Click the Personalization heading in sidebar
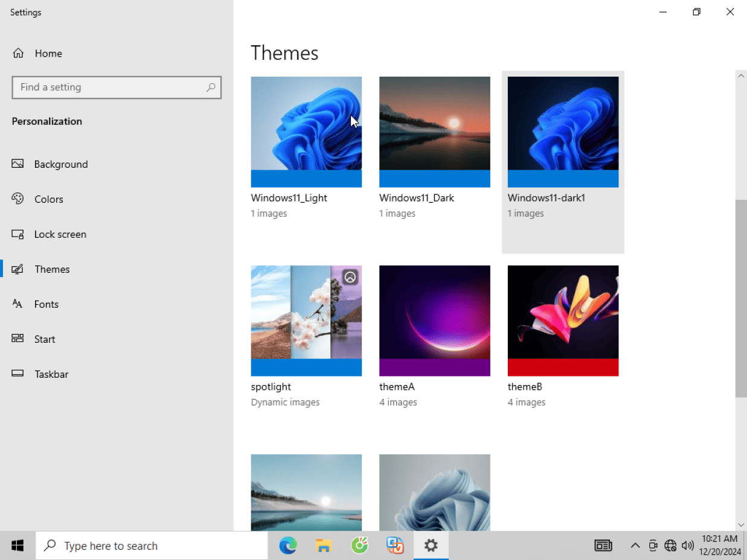The image size is (747, 560). click(47, 121)
